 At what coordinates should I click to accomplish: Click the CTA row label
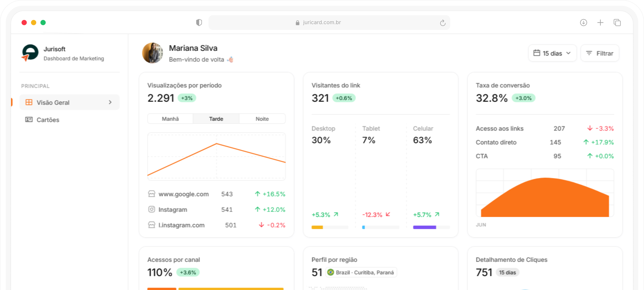pos(482,156)
